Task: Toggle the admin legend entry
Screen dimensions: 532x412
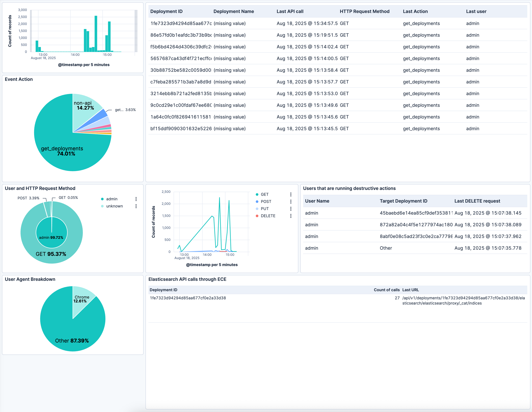Action: click(112, 199)
